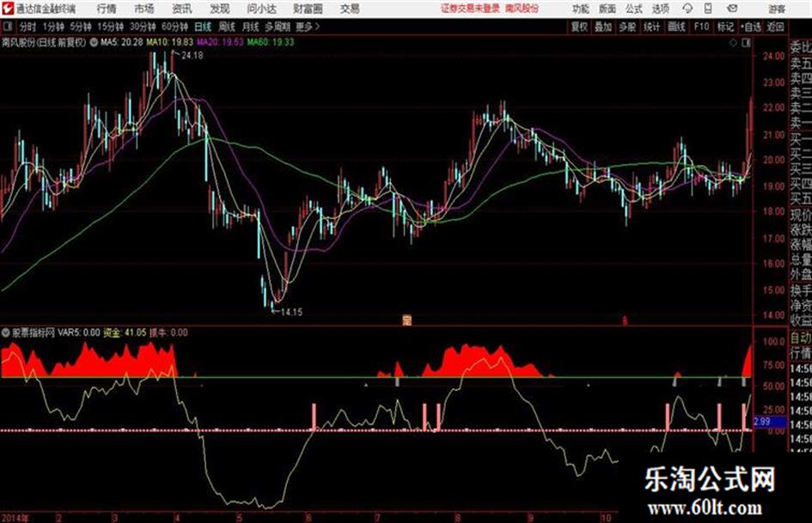Click the 100.0 label on indicator axis
The height and width of the screenshot is (523, 812).
tap(774, 341)
